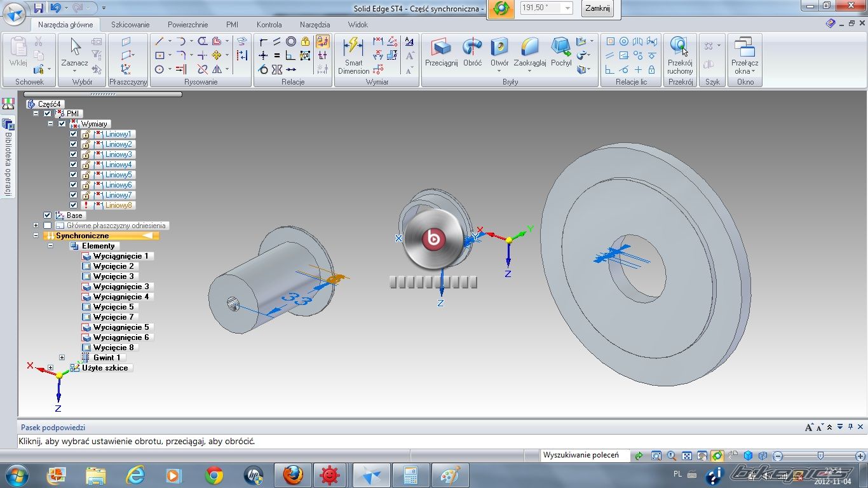Uncheck the PMI checkbox in tree
Viewport: 868px width, 488px height.
pos(48,114)
